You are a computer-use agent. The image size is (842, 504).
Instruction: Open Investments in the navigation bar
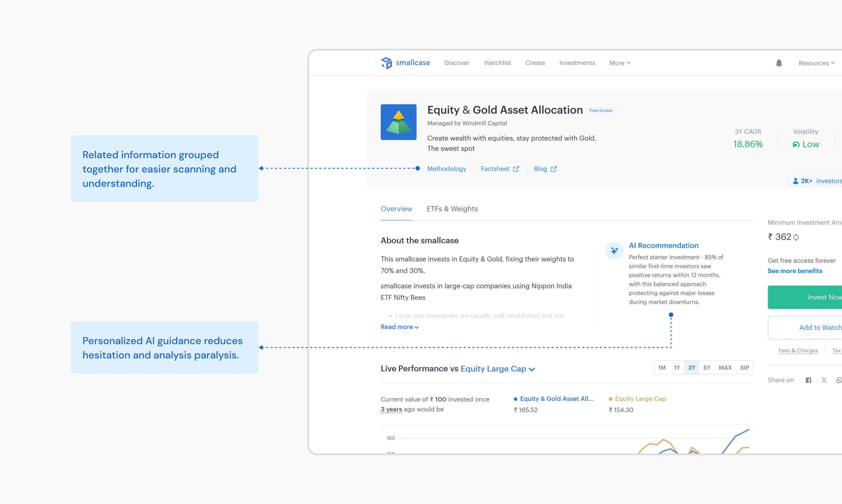(x=577, y=63)
